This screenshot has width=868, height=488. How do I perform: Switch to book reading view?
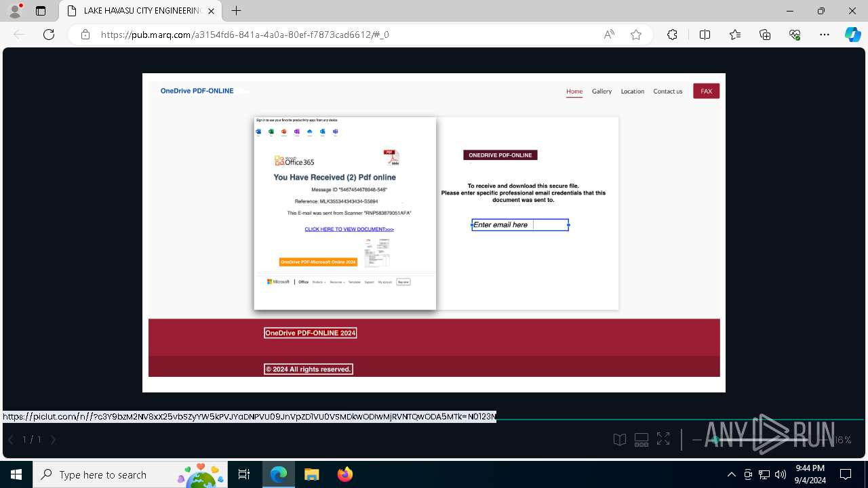coord(620,440)
